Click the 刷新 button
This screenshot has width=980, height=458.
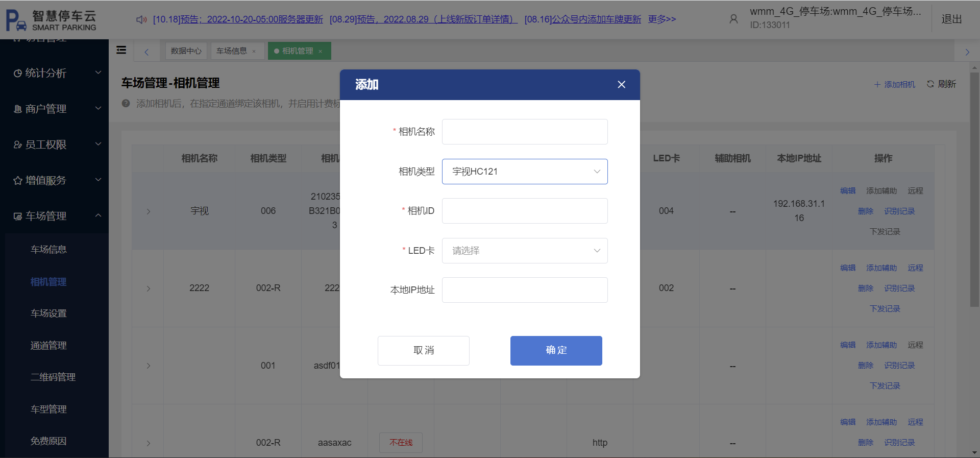coord(941,84)
